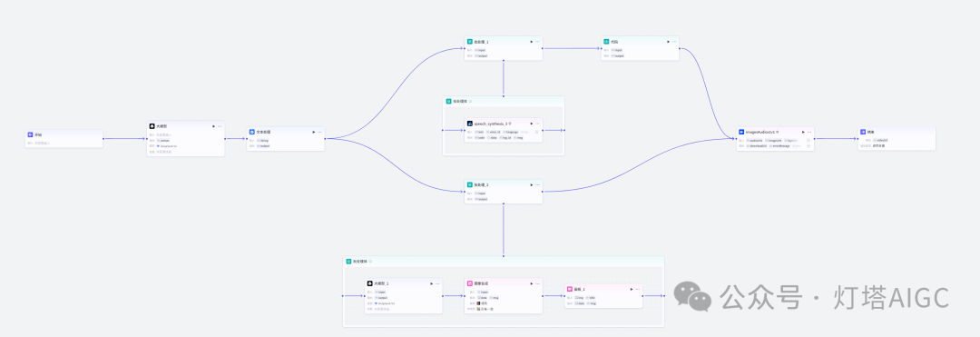Image resolution: width=980 pixels, height=337 pixels.
Task: Click the String input tag in 文本处理
Action: pos(263,140)
